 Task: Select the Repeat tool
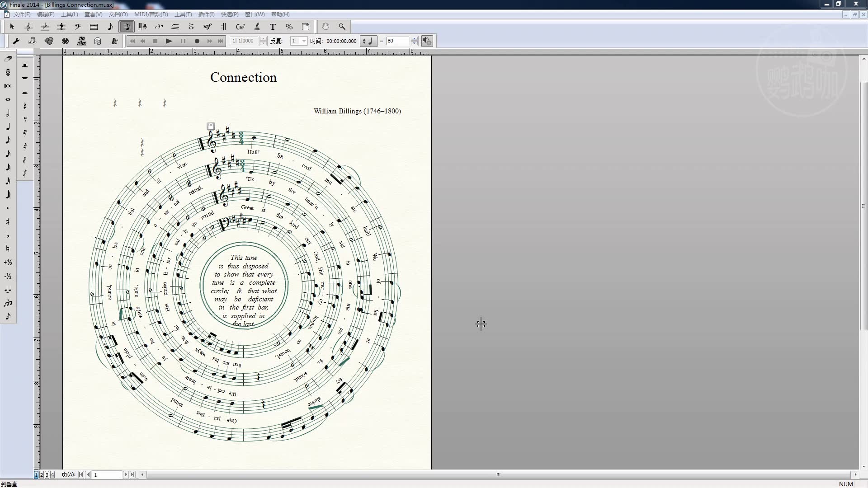[224, 27]
